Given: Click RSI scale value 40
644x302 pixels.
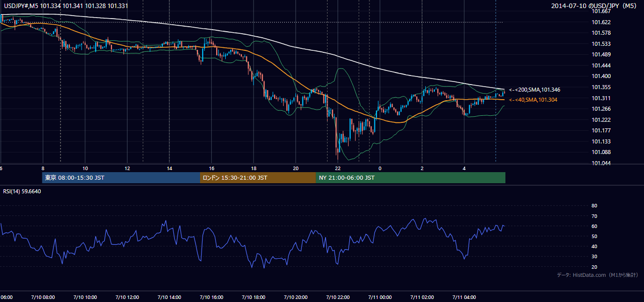Looking at the screenshot, I should coord(594,246).
